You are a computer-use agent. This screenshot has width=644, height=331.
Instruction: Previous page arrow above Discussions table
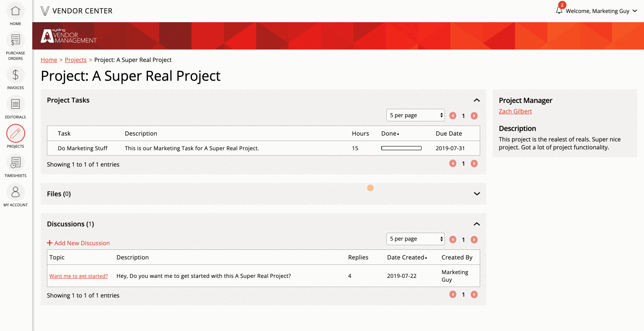[453, 240]
